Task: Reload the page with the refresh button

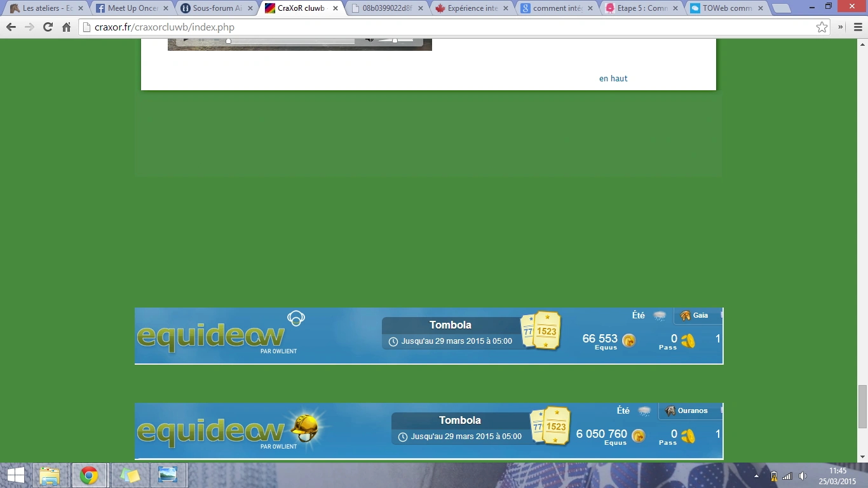Action: pyautogui.click(x=48, y=27)
